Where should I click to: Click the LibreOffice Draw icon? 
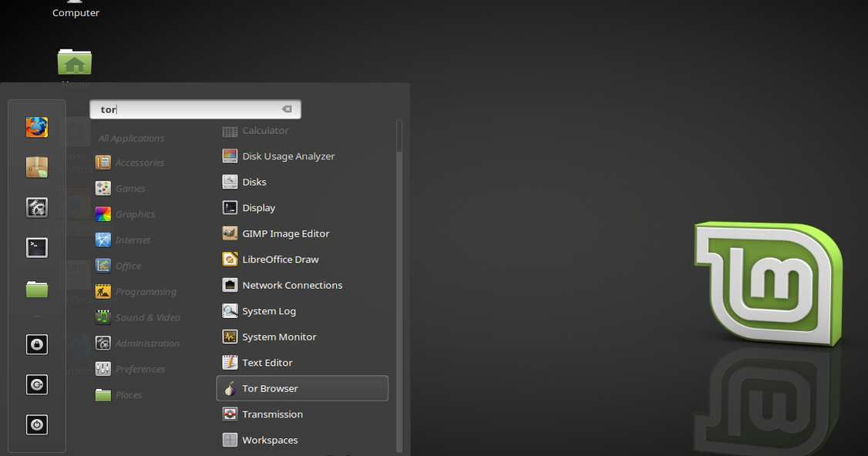[230, 260]
